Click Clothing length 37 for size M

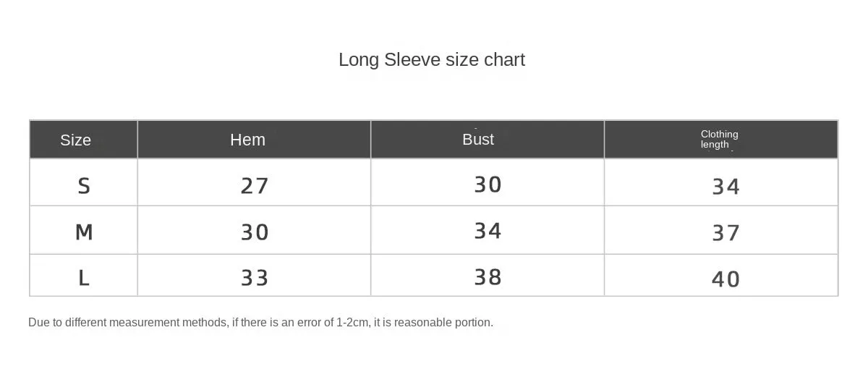point(726,233)
